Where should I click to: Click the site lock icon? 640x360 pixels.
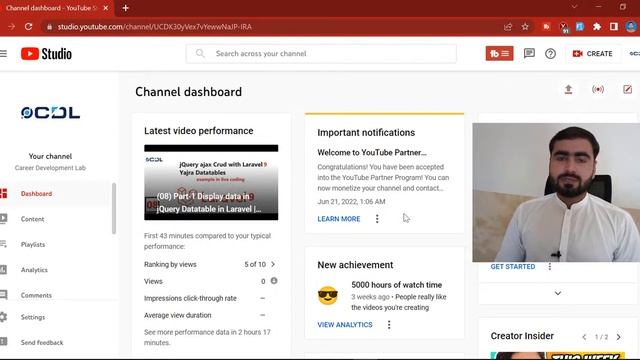coord(49,27)
